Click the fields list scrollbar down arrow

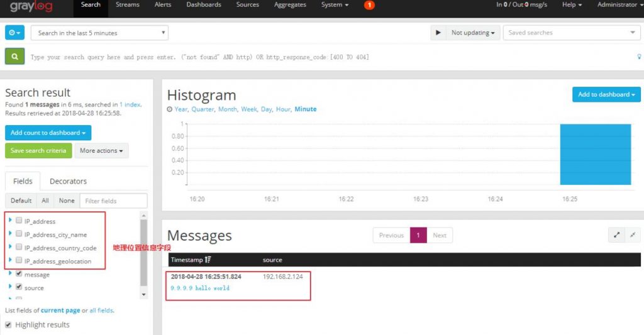tap(143, 294)
